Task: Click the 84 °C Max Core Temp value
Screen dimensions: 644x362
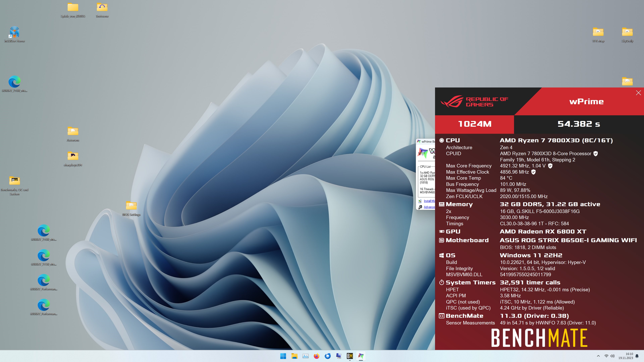Action: pyautogui.click(x=506, y=178)
